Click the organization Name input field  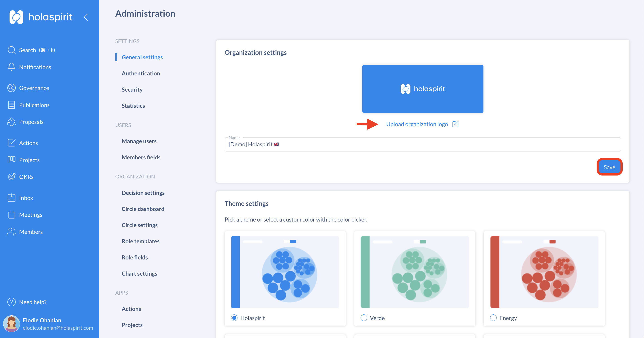click(422, 144)
